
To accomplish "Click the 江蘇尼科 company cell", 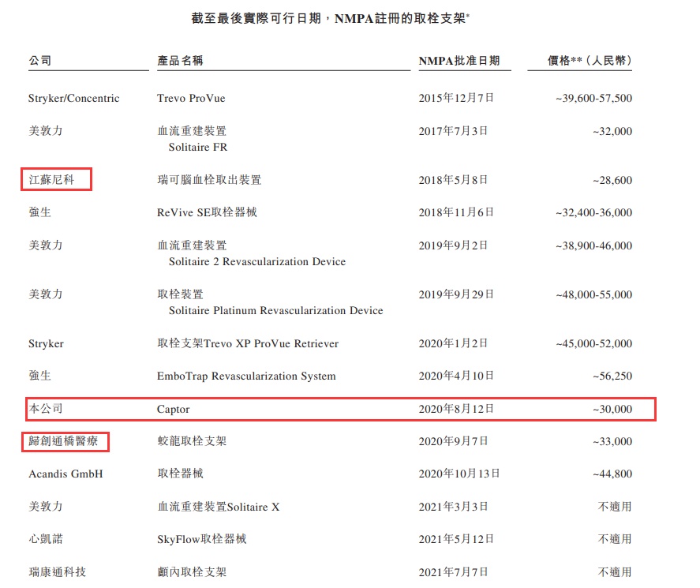I will point(51,179).
